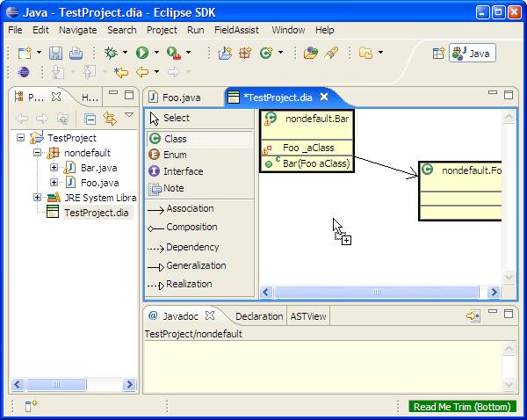The height and width of the screenshot is (420, 527).
Task: Choose the Interface tool
Action: tap(182, 171)
